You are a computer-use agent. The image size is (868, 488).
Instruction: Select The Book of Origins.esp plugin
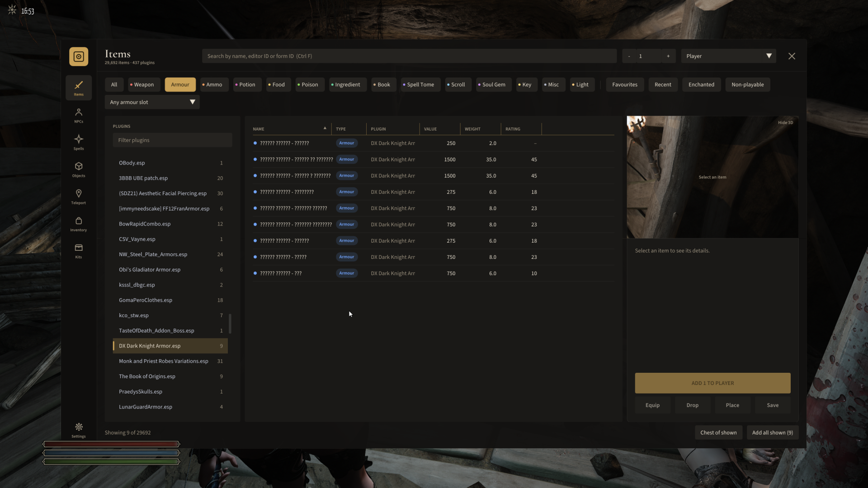tap(170, 376)
